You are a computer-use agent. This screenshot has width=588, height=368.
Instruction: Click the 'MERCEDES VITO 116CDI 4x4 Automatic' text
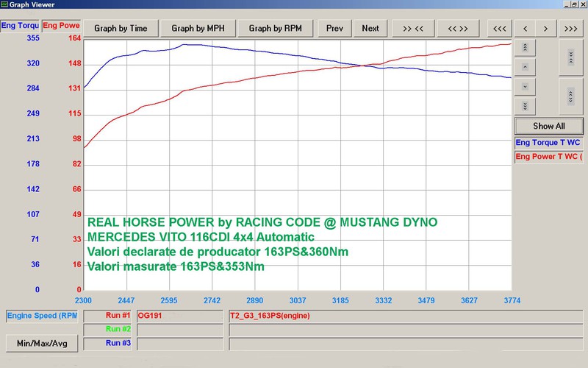(201, 237)
